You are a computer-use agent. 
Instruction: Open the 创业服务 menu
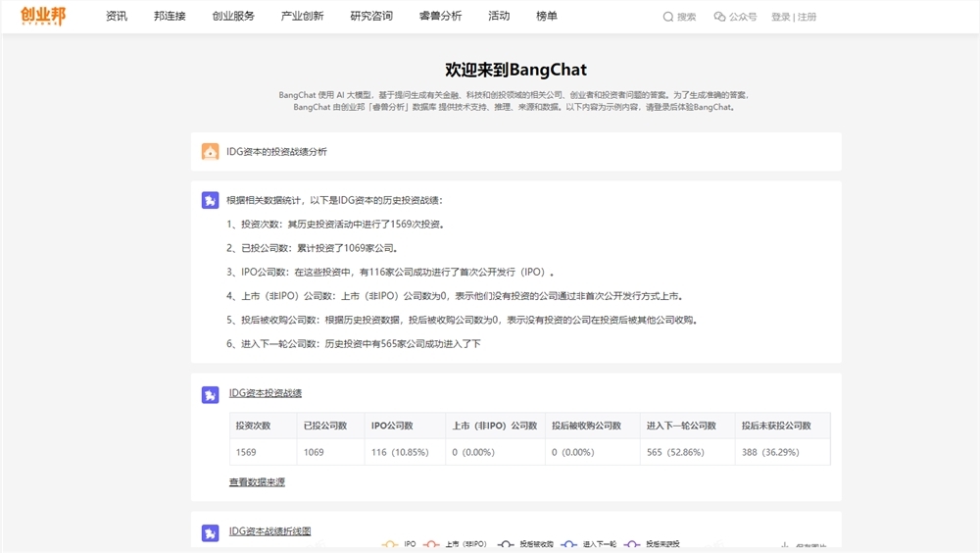tap(233, 17)
